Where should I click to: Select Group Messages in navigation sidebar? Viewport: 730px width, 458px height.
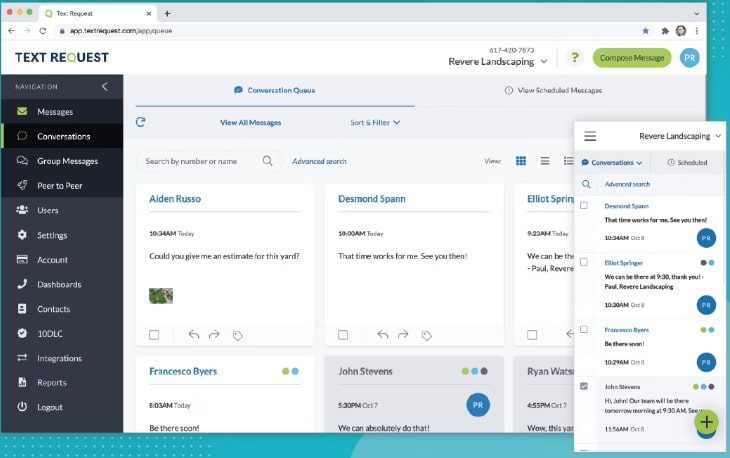click(67, 161)
